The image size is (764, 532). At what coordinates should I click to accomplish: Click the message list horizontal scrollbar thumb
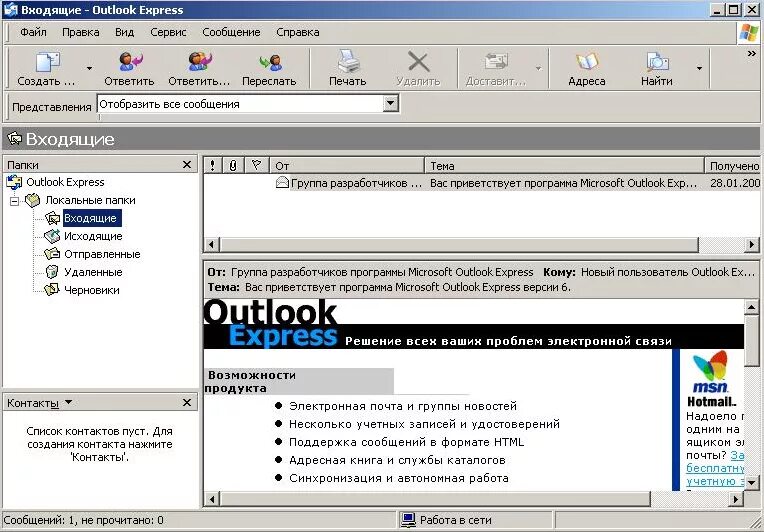[458, 245]
